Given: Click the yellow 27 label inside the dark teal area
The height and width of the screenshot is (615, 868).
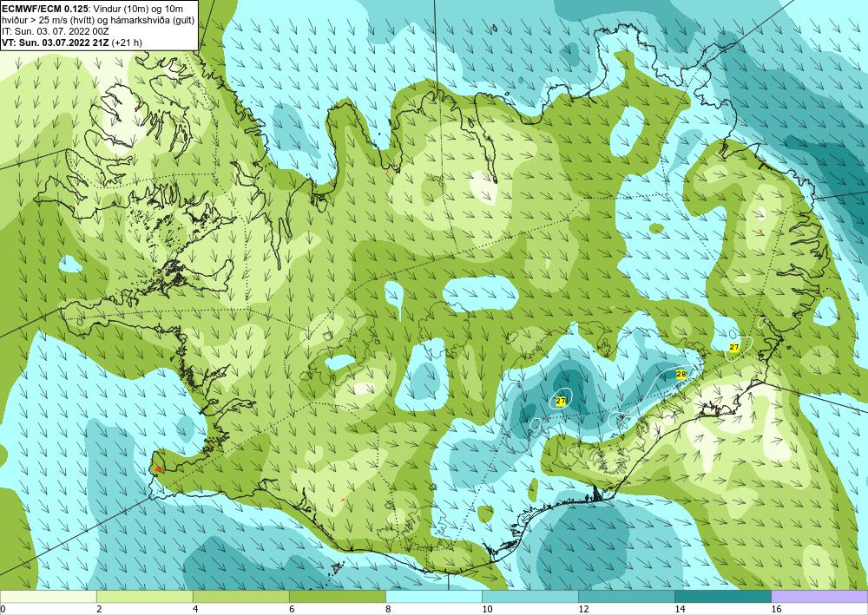Looking at the screenshot, I should click(561, 401).
